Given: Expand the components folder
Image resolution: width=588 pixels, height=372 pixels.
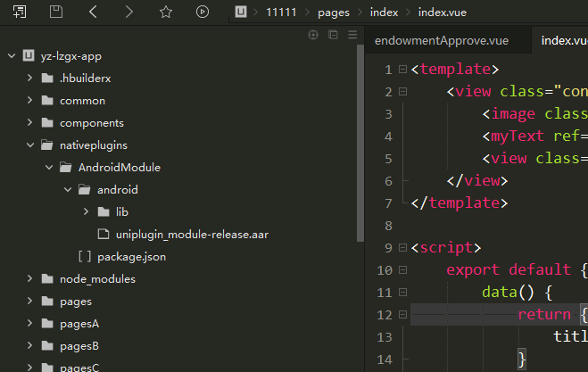Looking at the screenshot, I should click(30, 122).
